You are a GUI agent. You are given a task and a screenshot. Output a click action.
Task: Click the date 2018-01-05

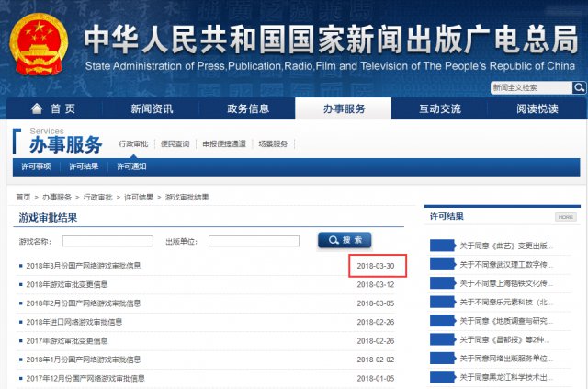pos(376,379)
